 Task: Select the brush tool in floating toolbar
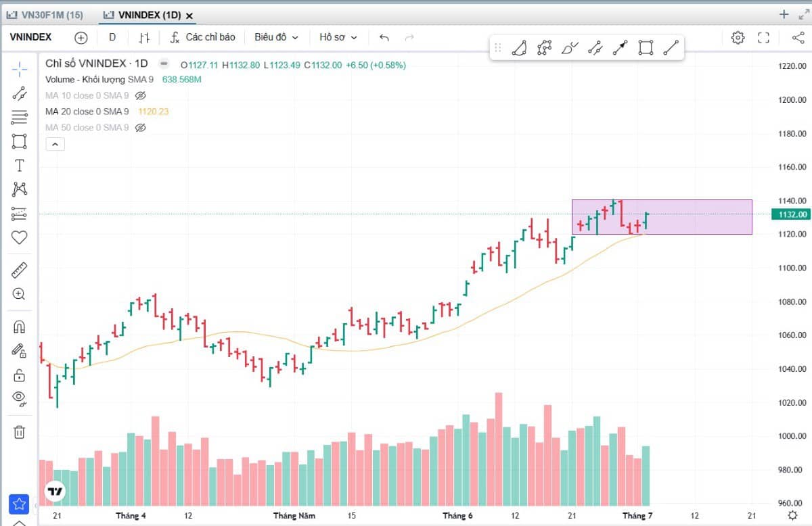(x=570, y=47)
